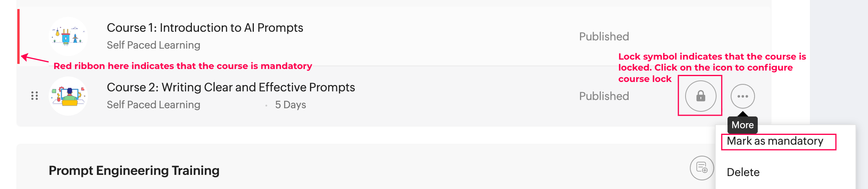Image resolution: width=868 pixels, height=189 pixels.
Task: Click the Course 2 illustration thumbnail
Action: click(68, 96)
